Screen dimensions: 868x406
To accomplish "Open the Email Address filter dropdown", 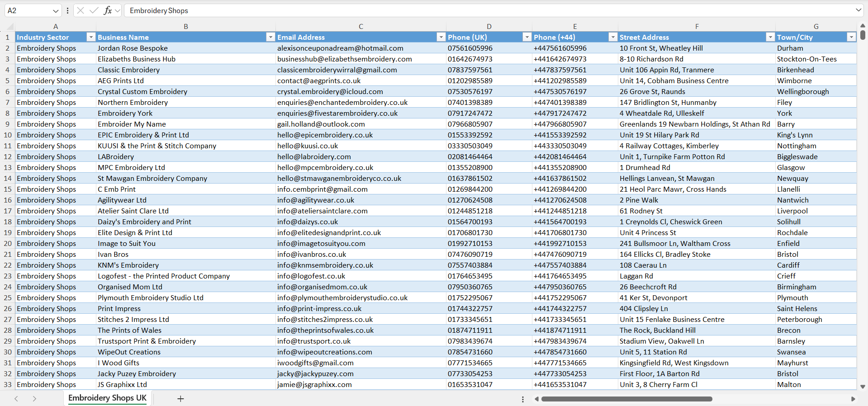I will [x=441, y=37].
